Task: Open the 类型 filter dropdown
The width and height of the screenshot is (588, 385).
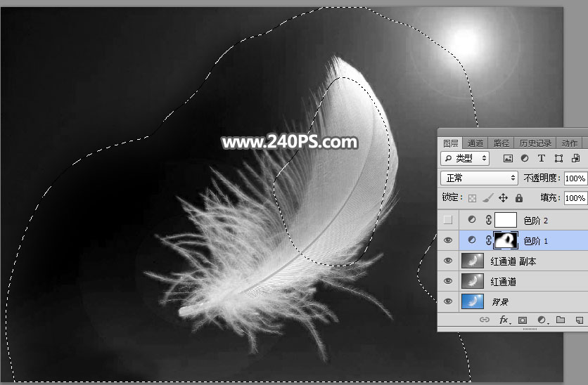Action: [465, 158]
